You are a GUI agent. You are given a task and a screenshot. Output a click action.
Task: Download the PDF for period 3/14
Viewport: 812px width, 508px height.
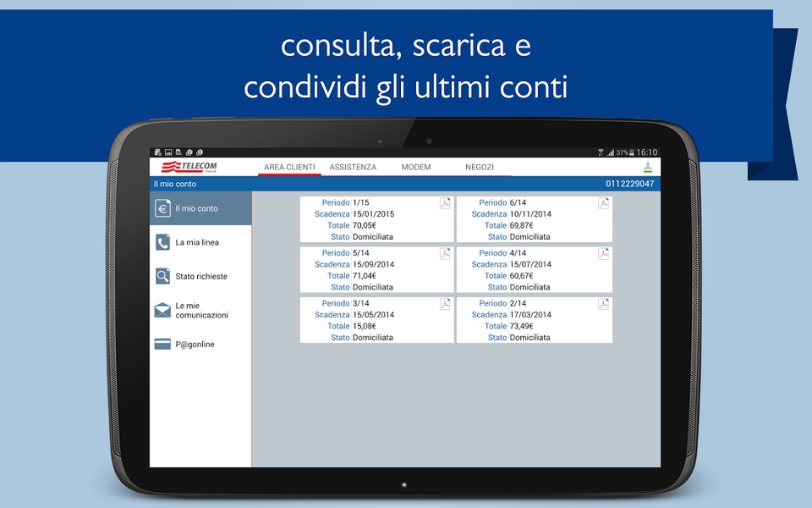[x=446, y=304]
